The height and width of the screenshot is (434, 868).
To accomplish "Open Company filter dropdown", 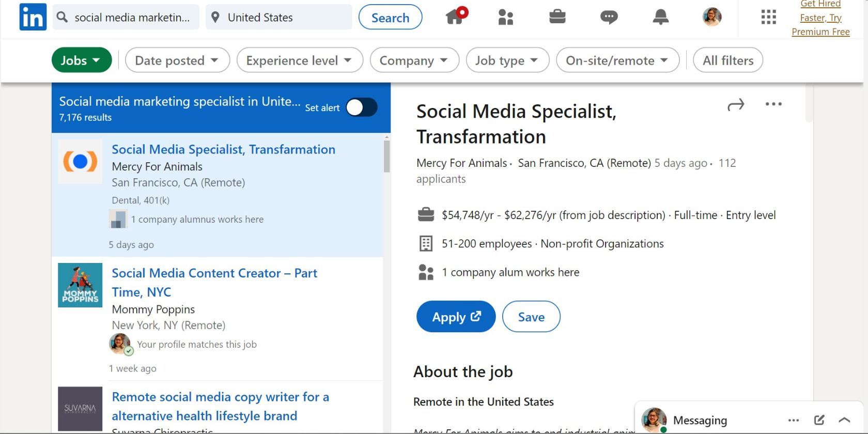I will coord(414,60).
